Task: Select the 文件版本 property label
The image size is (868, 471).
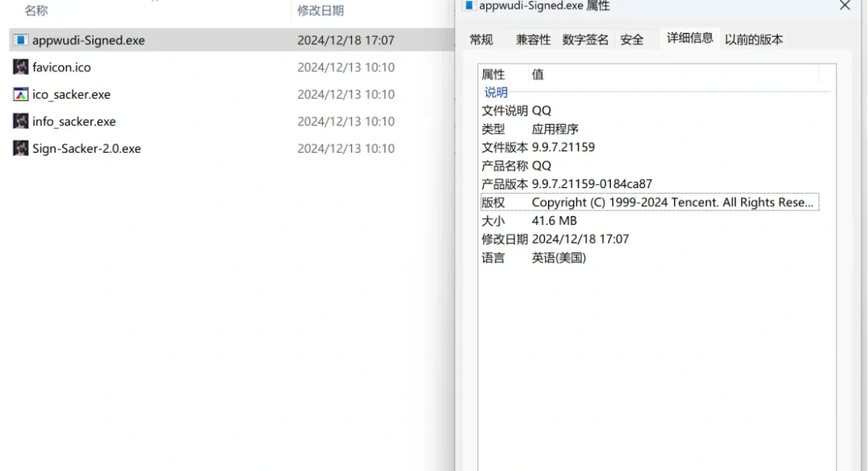Action: (x=505, y=147)
